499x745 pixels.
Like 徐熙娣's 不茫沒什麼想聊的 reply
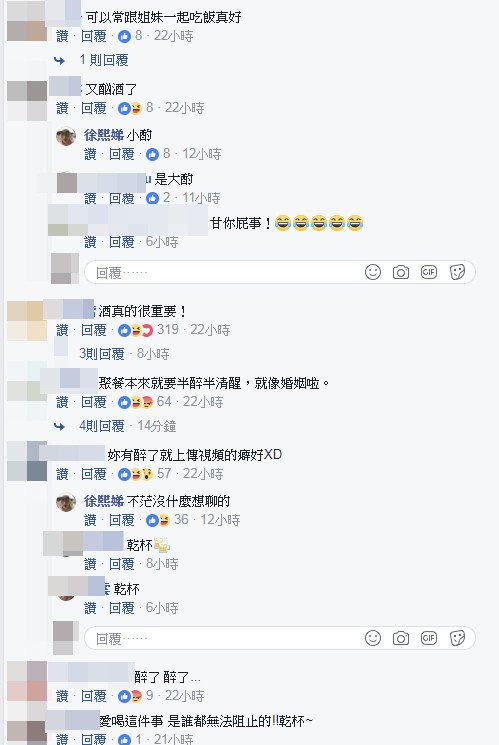coord(90,520)
